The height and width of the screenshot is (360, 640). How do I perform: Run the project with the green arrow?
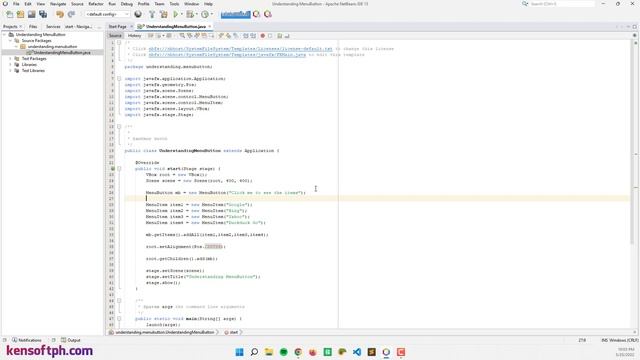176,14
